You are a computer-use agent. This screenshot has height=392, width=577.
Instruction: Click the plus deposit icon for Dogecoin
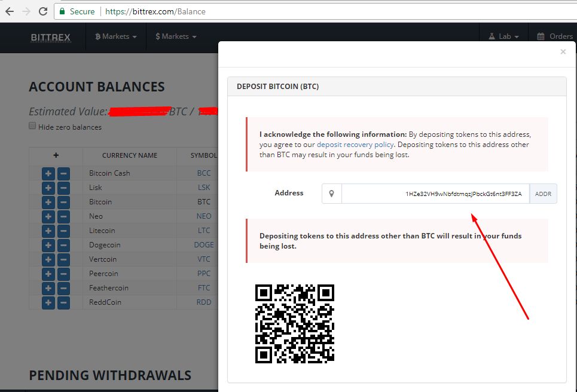[48, 245]
